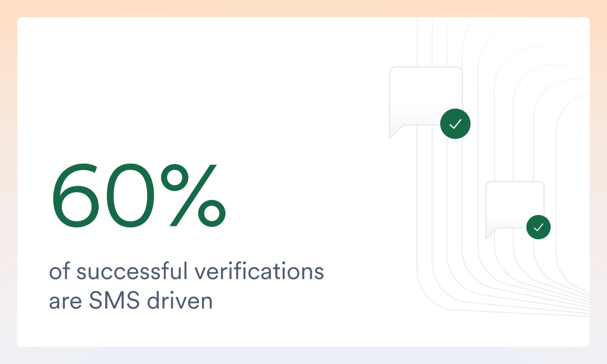Click the word "driven"
The height and width of the screenshot is (364, 607).
[x=180, y=300]
